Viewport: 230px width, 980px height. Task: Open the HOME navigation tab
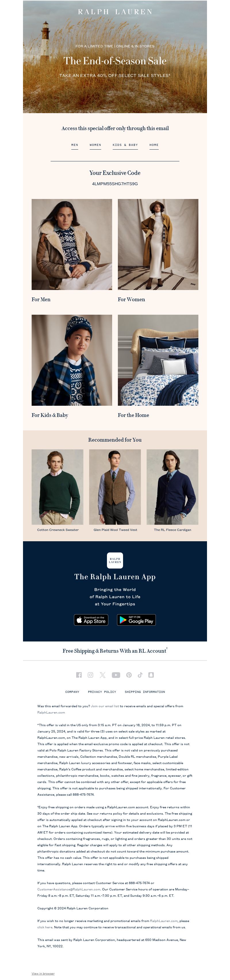tap(154, 145)
